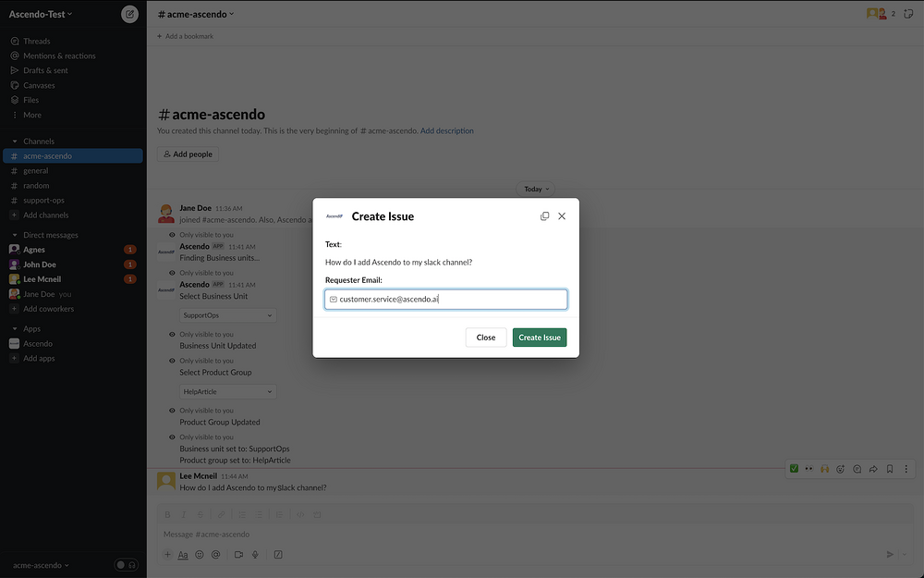This screenshot has width=924, height=578.
Task: Open the Ascendo app in sidebar
Action: (38, 343)
